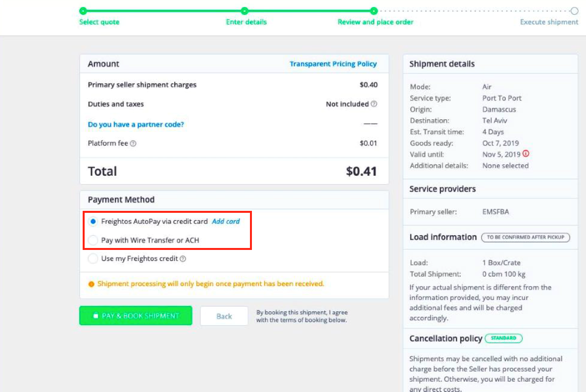The width and height of the screenshot is (586, 392).
Task: Click the Duties and taxes help icon
Action: 374,104
